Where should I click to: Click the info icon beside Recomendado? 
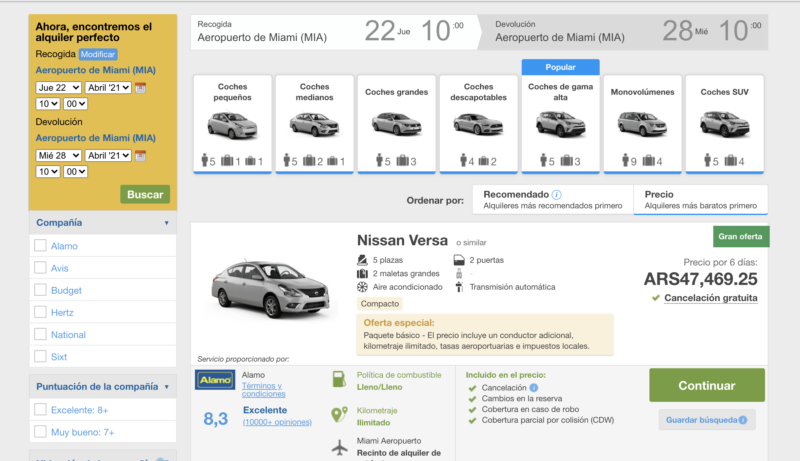556,194
